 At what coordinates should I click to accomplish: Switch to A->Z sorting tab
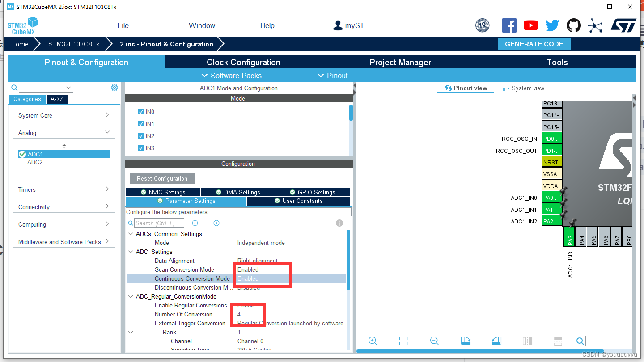tap(57, 99)
